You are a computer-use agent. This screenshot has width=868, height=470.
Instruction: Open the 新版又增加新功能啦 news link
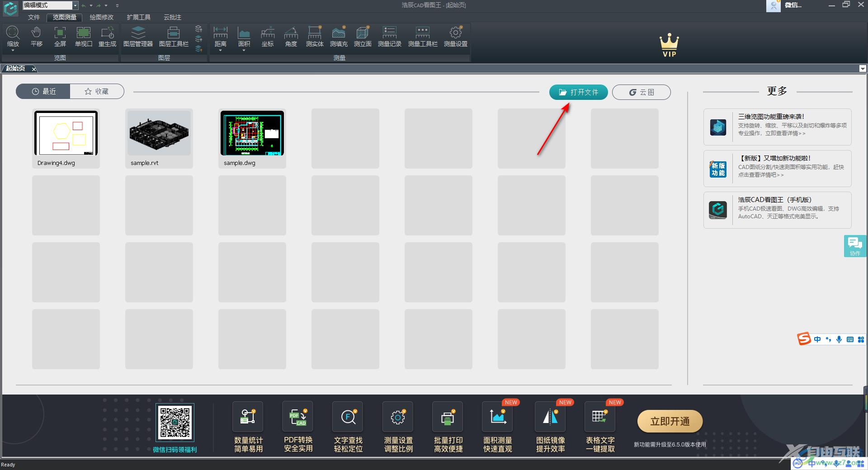click(778, 169)
